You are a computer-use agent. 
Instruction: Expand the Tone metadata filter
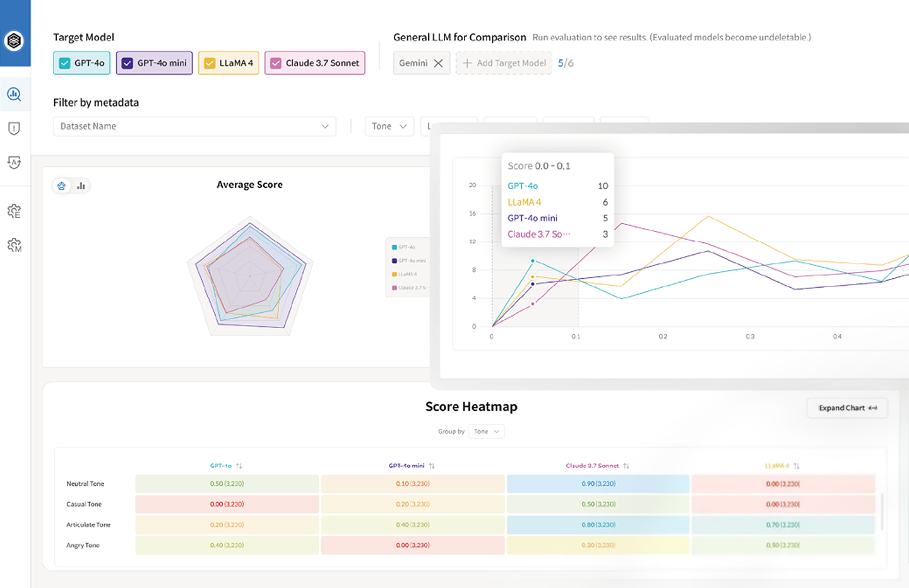tap(389, 126)
